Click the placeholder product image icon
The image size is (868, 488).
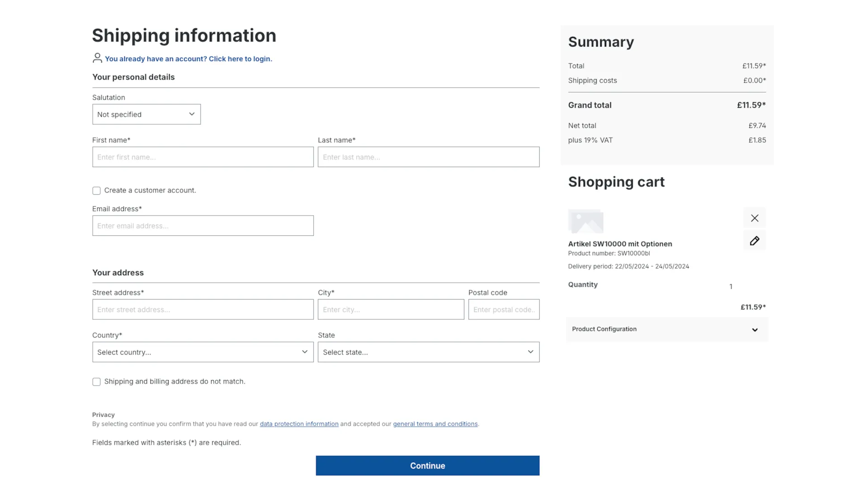click(585, 221)
